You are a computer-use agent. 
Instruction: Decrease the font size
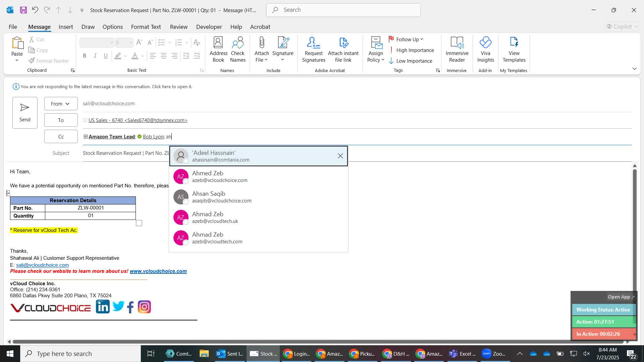coord(150,43)
